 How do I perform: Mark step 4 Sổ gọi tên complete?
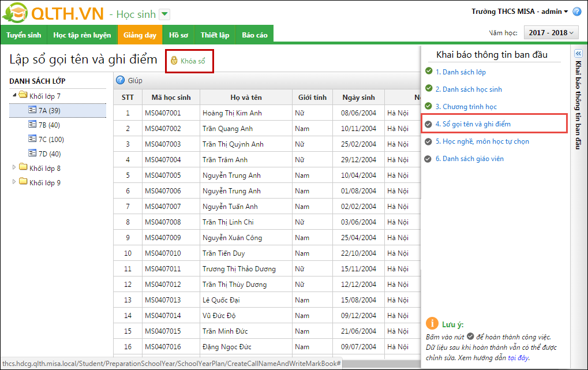tap(428, 124)
